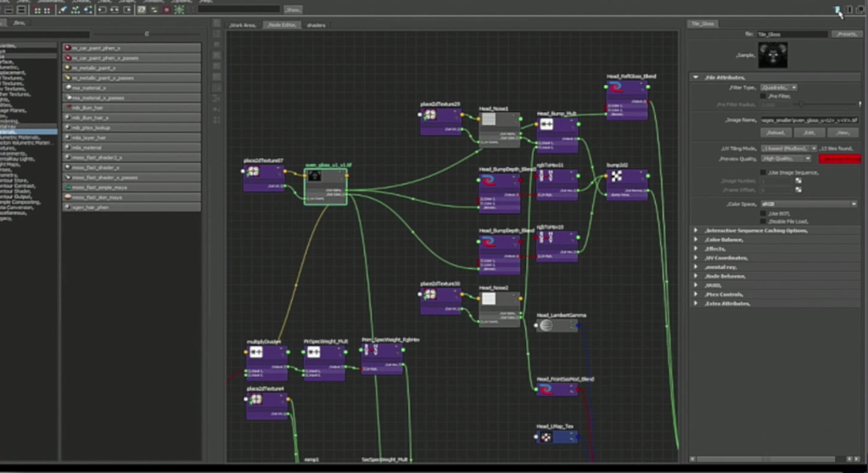Select the bump2d2 node icon
This screenshot has width=868, height=473.
point(617,177)
